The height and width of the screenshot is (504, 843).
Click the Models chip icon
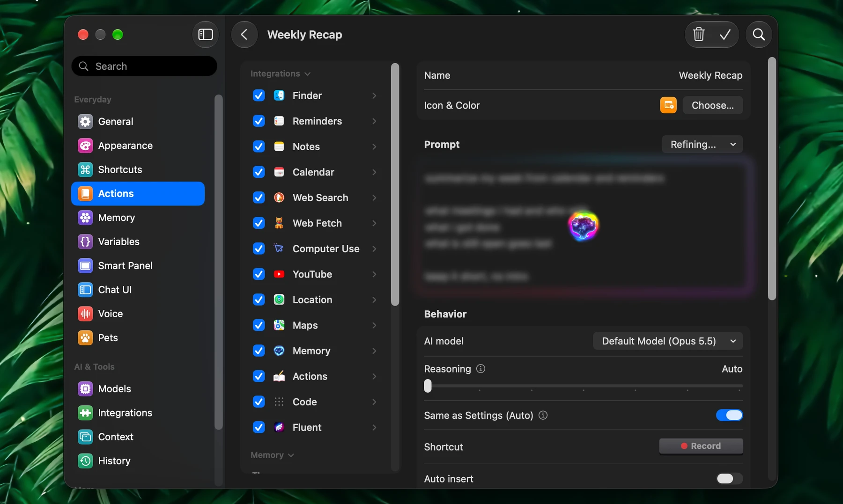coord(85,389)
